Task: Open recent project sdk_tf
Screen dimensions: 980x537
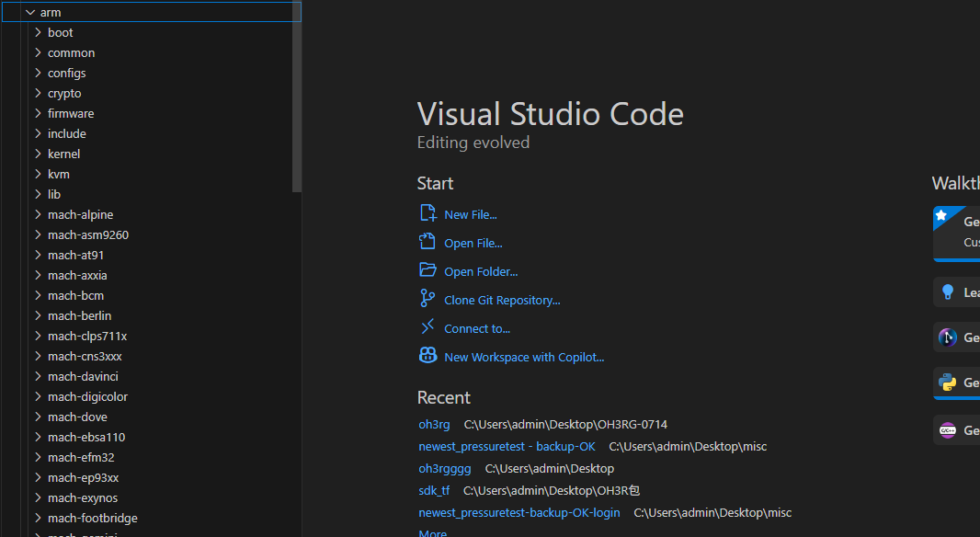Action: [434, 491]
